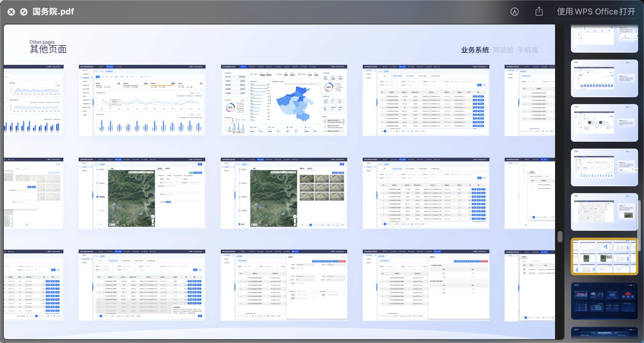Open the sidebar thumbnail with photo strip
This screenshot has height=343, width=644.
coord(604,123)
